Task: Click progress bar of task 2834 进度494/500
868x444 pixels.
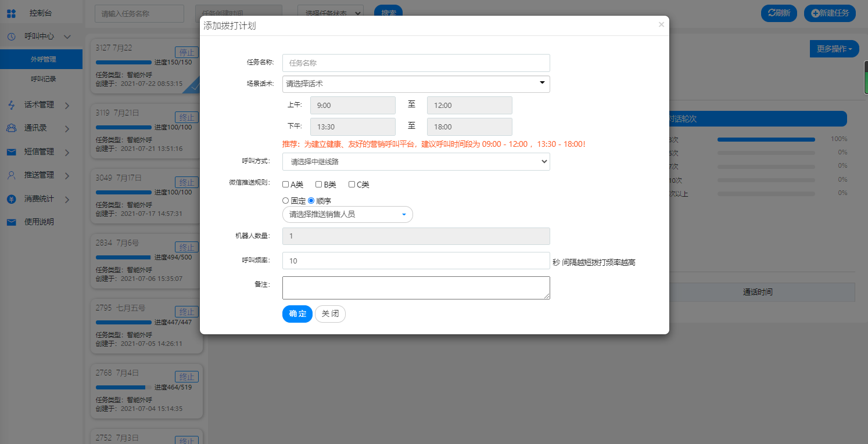Action: (123, 257)
